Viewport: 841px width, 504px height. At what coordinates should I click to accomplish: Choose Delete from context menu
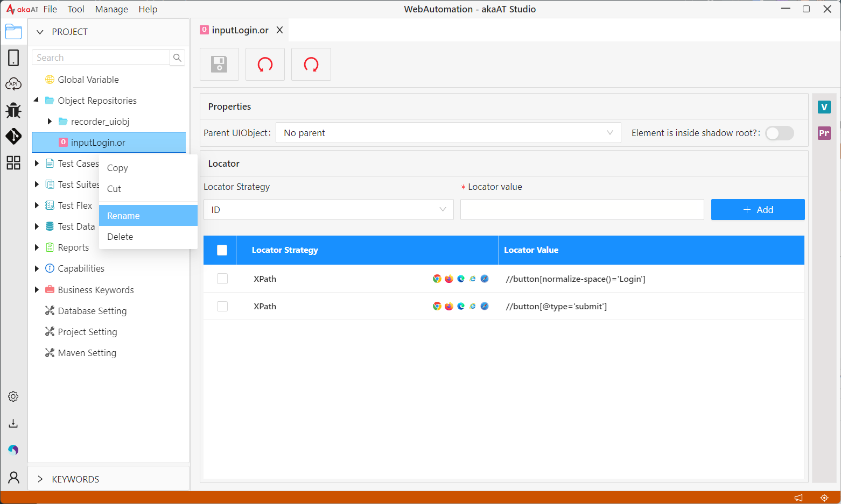pyautogui.click(x=148, y=237)
